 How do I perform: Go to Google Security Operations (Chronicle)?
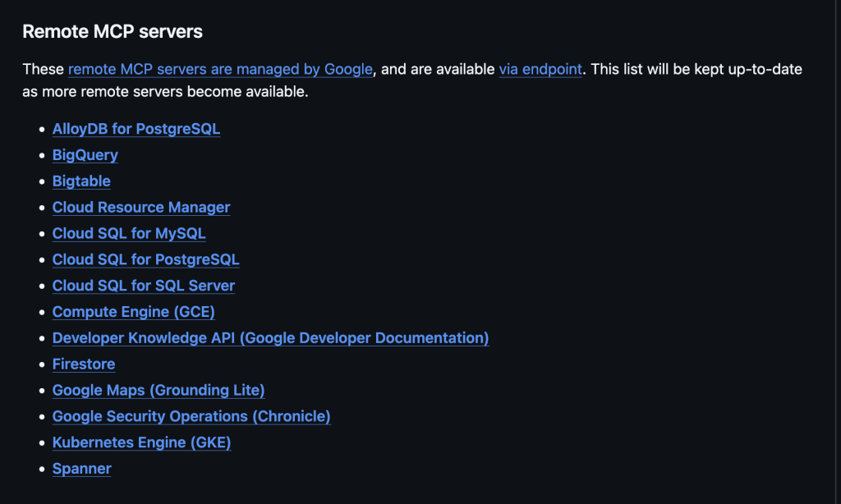click(191, 416)
